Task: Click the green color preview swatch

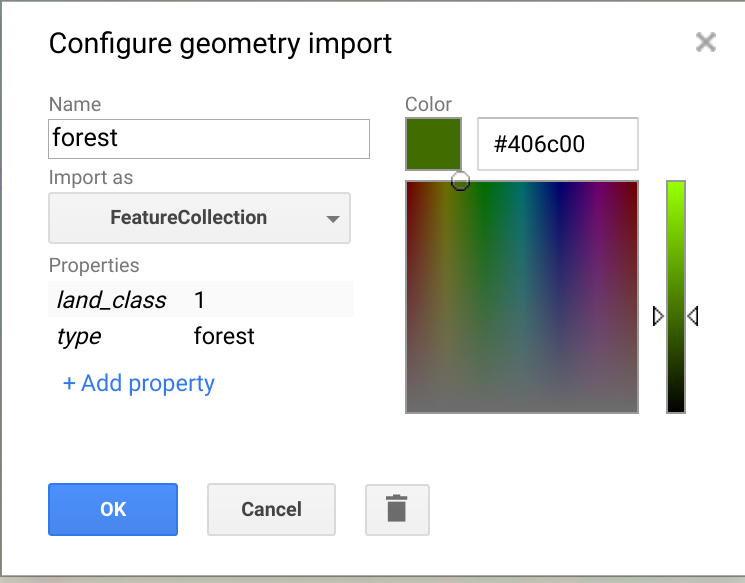Action: (x=433, y=144)
